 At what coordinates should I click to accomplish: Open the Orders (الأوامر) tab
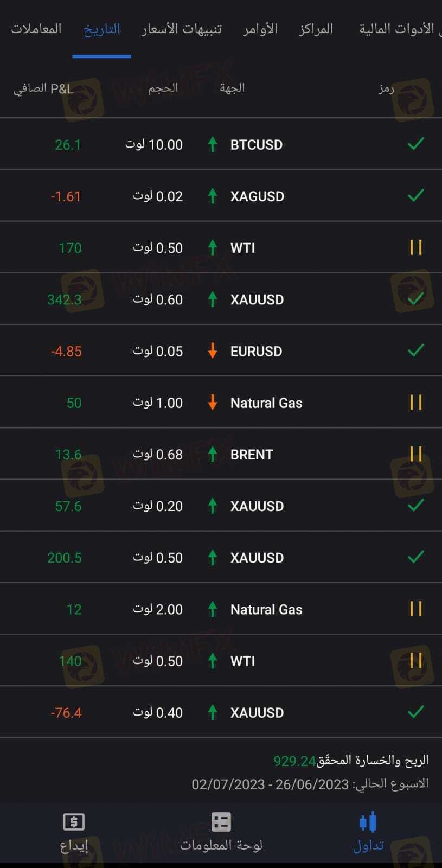pos(260,29)
